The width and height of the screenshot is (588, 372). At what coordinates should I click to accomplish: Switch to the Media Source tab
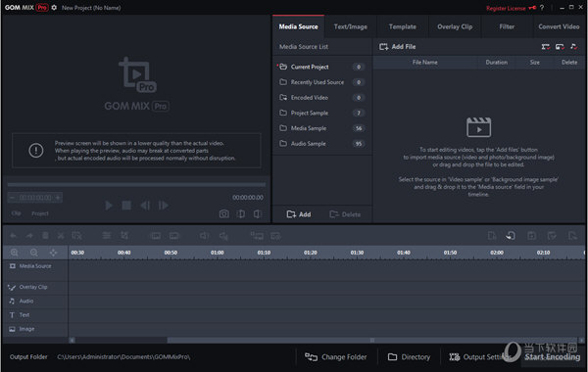coord(299,26)
